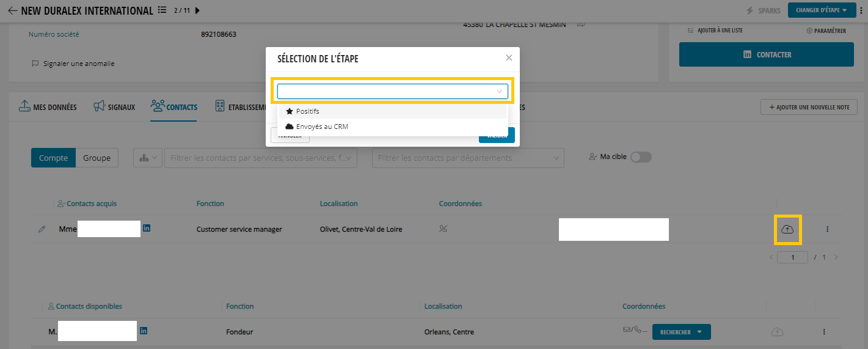Click the Contacts acquis column header
This screenshot has height=349, width=868.
[87, 204]
